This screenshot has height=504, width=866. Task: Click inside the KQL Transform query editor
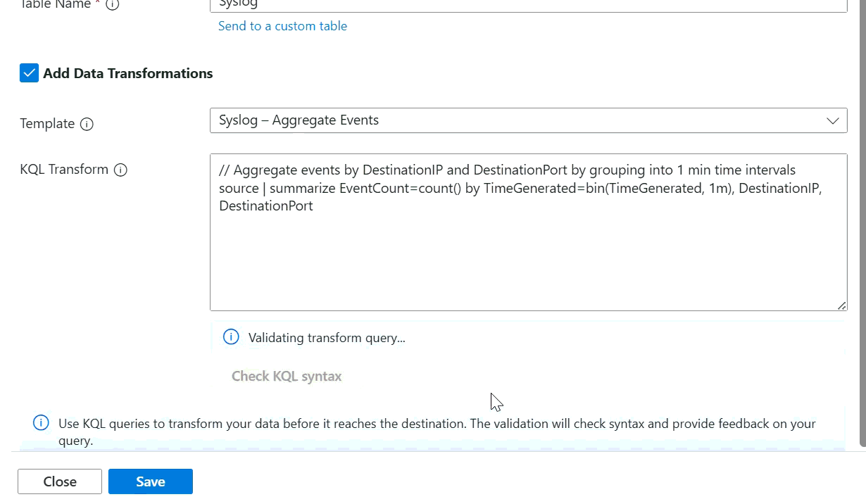528,260
